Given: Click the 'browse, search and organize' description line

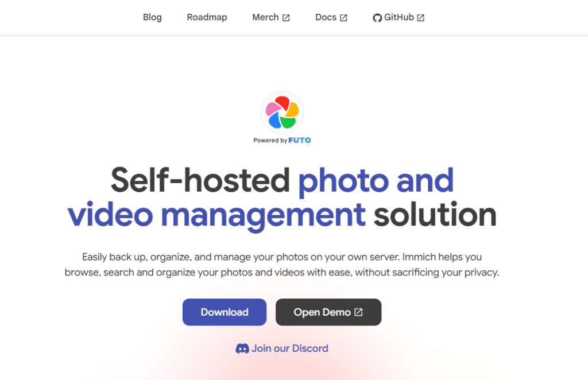Looking at the screenshot, I should coord(282,273).
